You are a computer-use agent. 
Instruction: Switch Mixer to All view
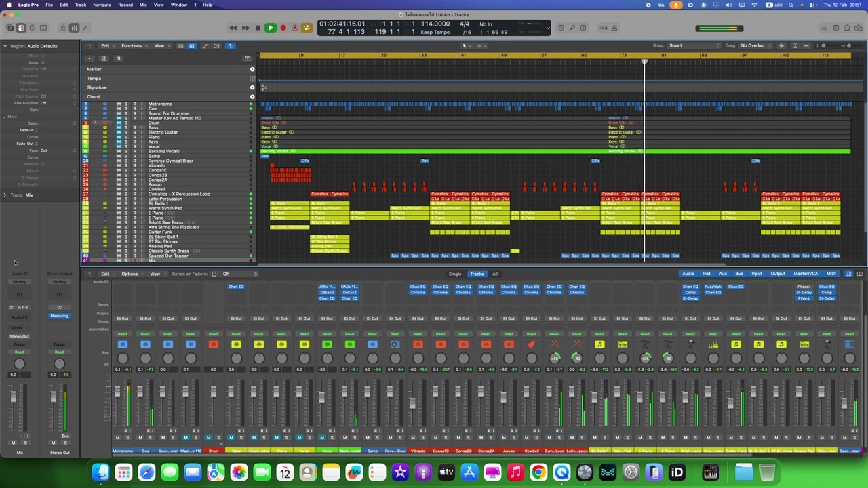point(495,274)
